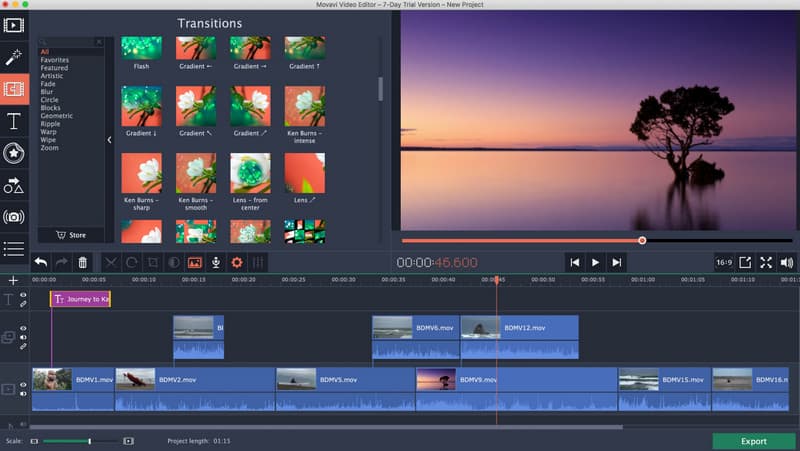Click the zoom in timeline scale icon
800x451 pixels.
tap(129, 441)
